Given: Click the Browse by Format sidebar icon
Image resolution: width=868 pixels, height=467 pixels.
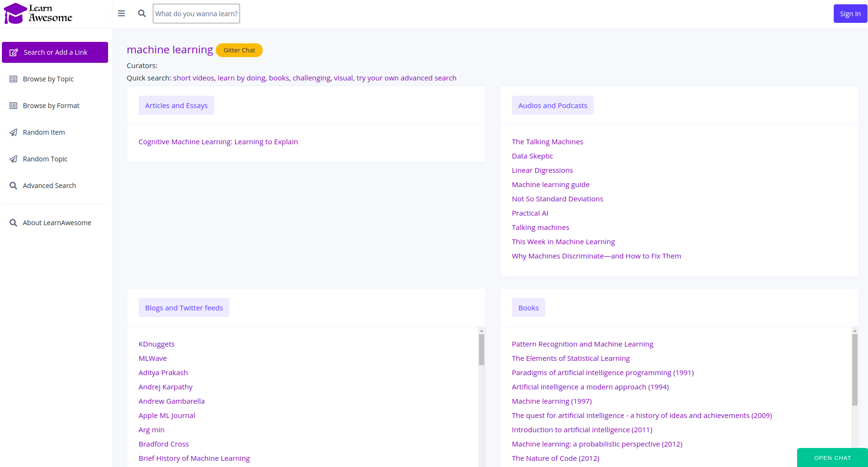Looking at the screenshot, I should pos(13,105).
